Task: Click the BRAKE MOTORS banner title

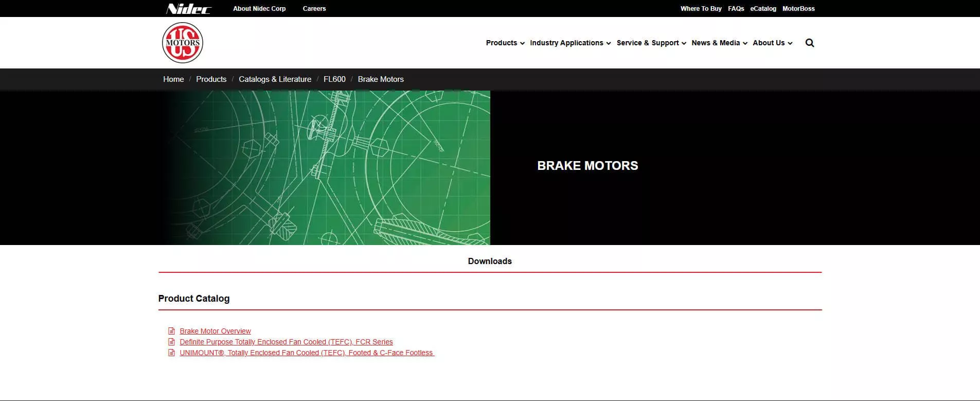Action: coord(587,166)
